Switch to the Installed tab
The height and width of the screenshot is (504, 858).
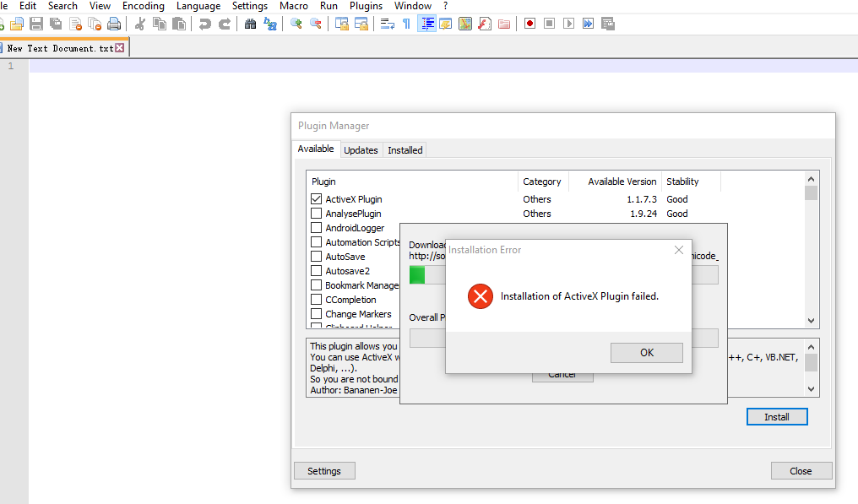click(x=405, y=150)
